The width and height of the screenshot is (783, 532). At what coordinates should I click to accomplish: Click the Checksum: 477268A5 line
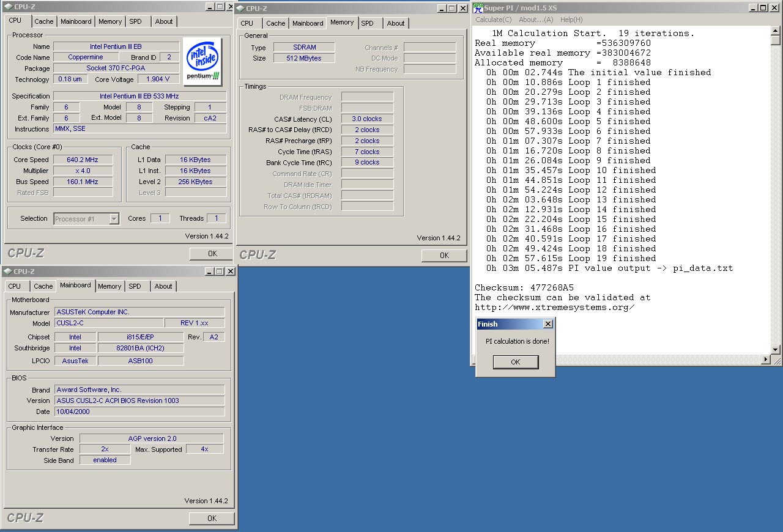pyautogui.click(x=524, y=287)
